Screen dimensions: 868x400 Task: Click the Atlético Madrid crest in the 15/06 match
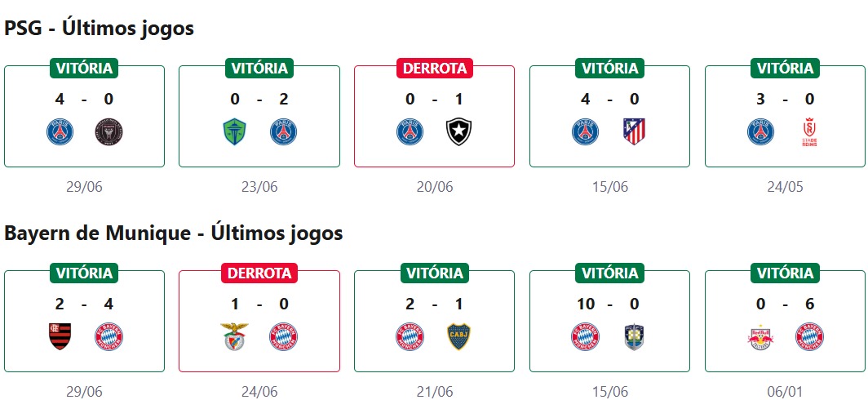tap(634, 131)
